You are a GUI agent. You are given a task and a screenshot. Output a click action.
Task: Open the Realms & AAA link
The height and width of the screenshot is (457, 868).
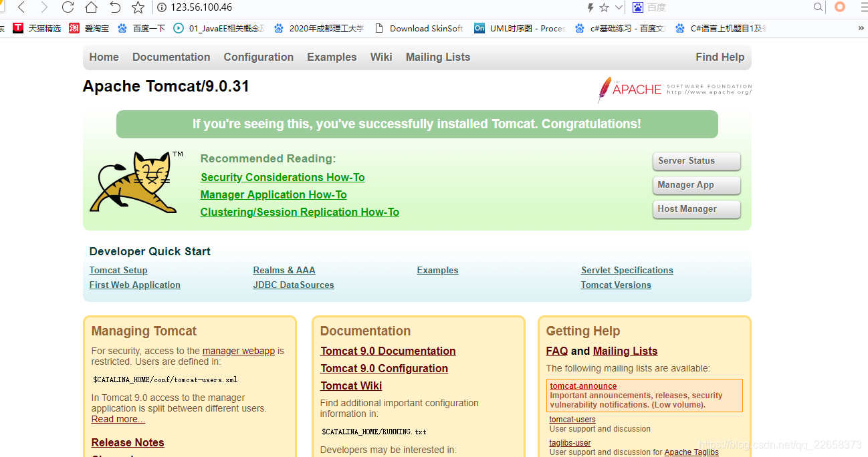(x=284, y=270)
